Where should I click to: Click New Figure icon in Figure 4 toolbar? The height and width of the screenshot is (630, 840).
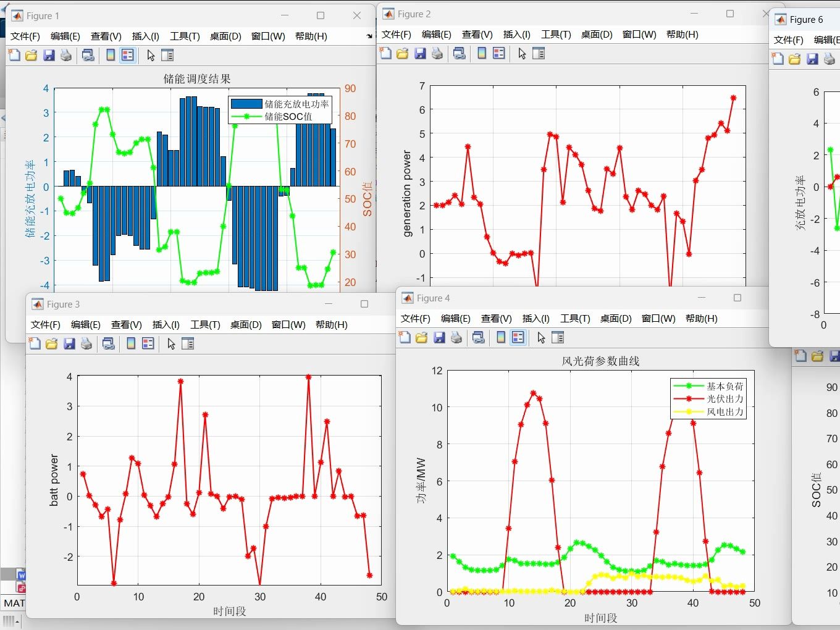pos(405,337)
